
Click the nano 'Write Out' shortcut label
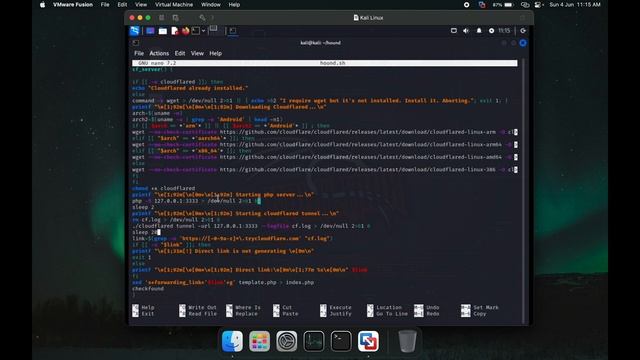click(x=202, y=307)
